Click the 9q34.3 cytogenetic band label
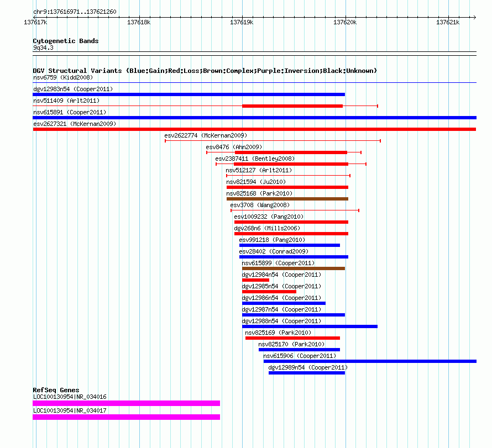Image resolution: width=492 pixels, height=448 pixels. click(x=43, y=48)
